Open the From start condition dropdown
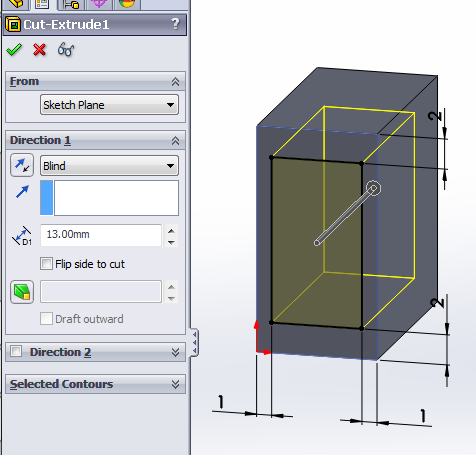Screen dimensions: 476x455 109,105
